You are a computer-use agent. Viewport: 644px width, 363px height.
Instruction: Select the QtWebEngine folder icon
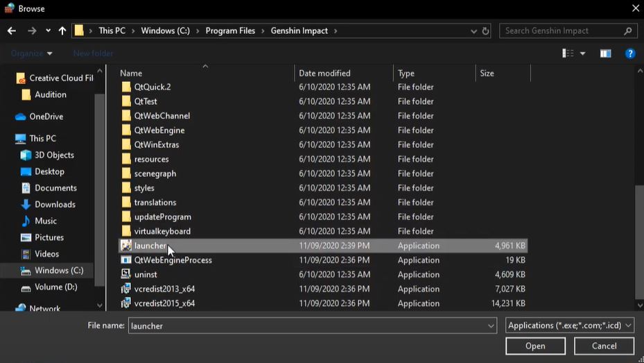126,130
